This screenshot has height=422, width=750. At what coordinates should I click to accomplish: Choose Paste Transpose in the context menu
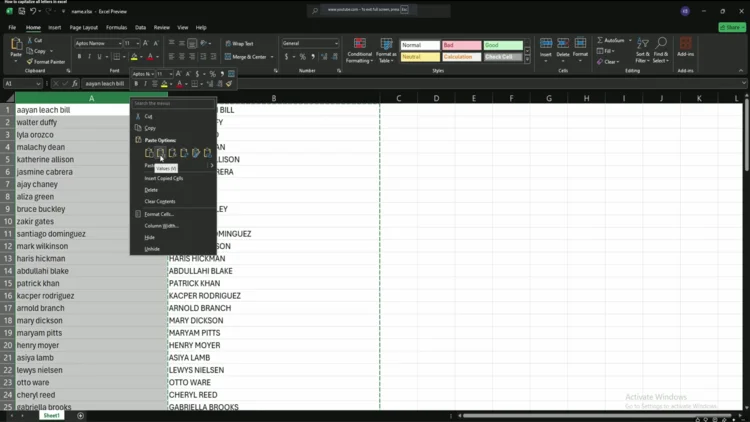point(184,153)
